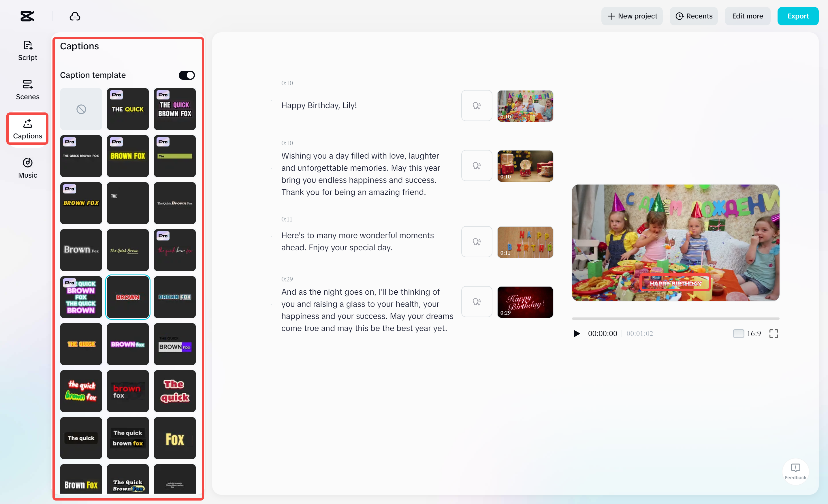
Task: Click the Export button
Action: (798, 16)
